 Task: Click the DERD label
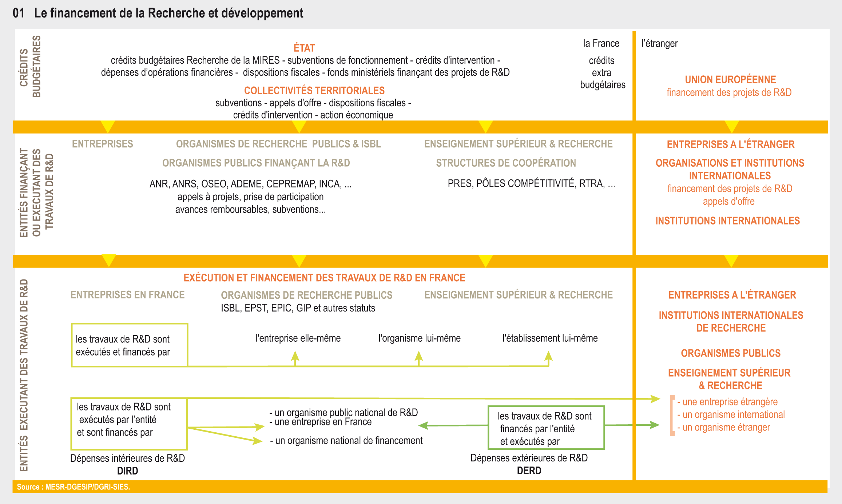click(529, 471)
